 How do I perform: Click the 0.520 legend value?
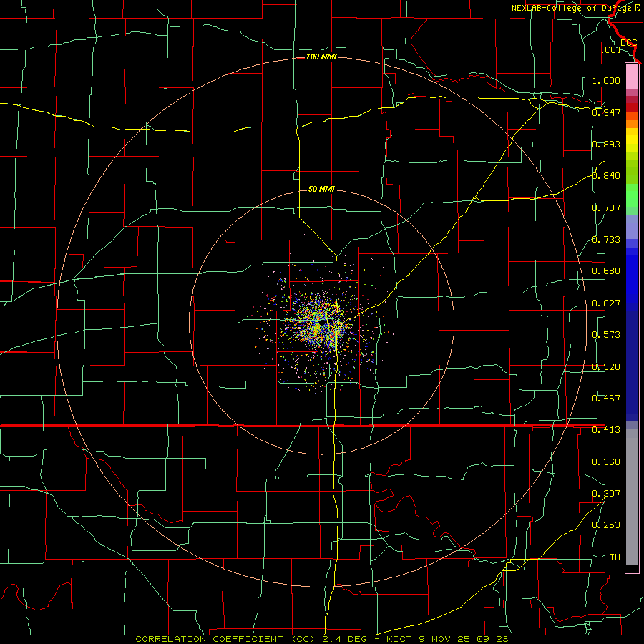tap(606, 367)
